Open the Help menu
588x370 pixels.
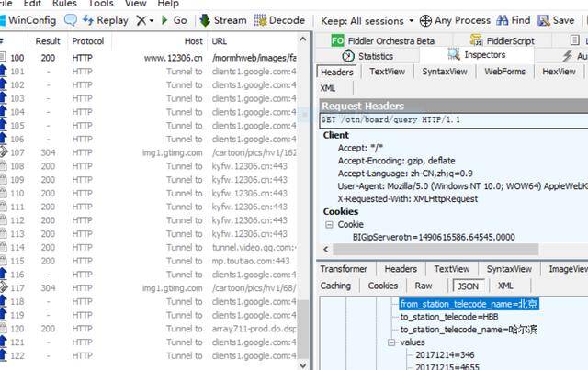tap(168, 4)
